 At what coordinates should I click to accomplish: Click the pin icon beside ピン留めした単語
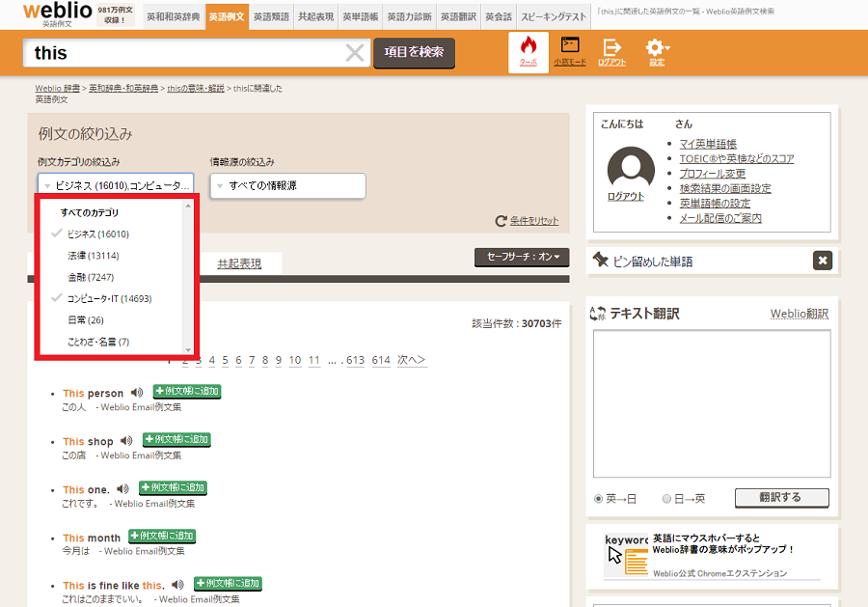tap(600, 260)
